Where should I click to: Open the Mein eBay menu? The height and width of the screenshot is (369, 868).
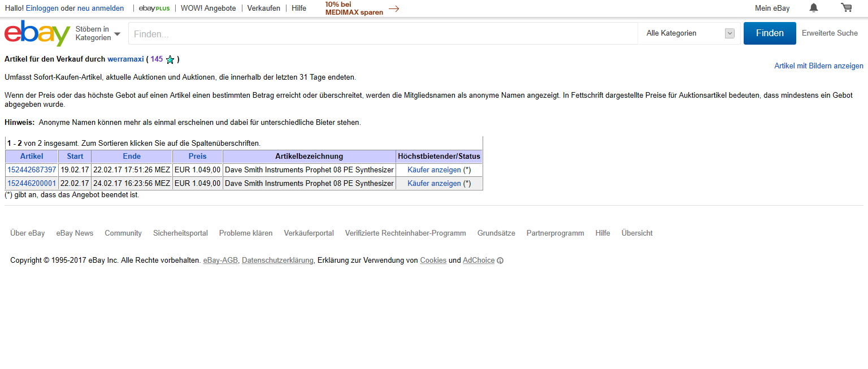tap(772, 8)
